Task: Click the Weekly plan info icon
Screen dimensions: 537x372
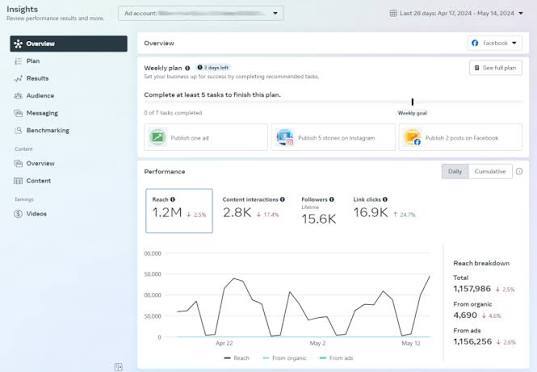Action: (187, 68)
